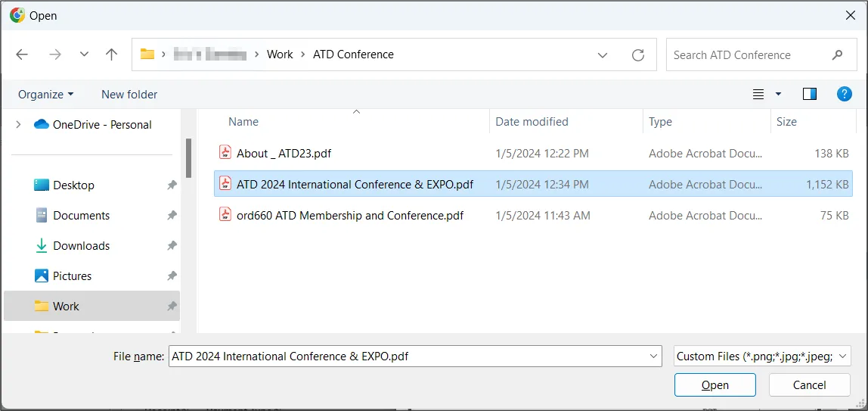Viewport: 868px width, 411px height.
Task: Click the pin icon beside Downloads
Action: tap(172, 246)
